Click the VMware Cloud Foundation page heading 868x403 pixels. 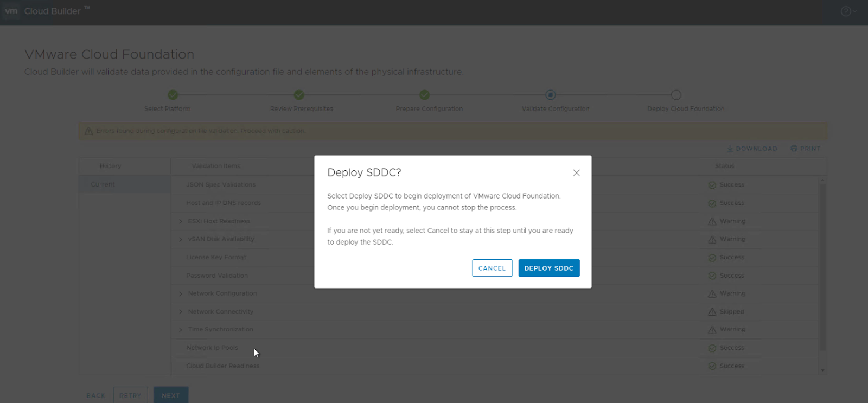[x=109, y=54]
